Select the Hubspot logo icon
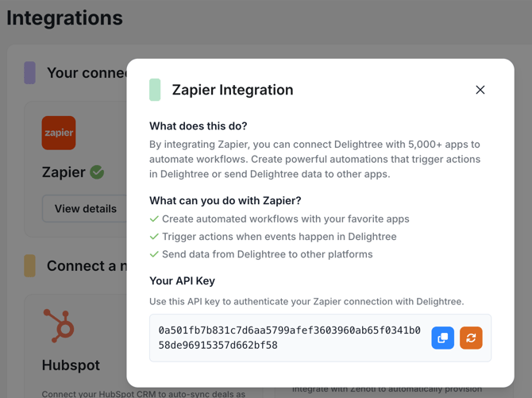Viewport: 532px width, 398px height. (x=59, y=326)
